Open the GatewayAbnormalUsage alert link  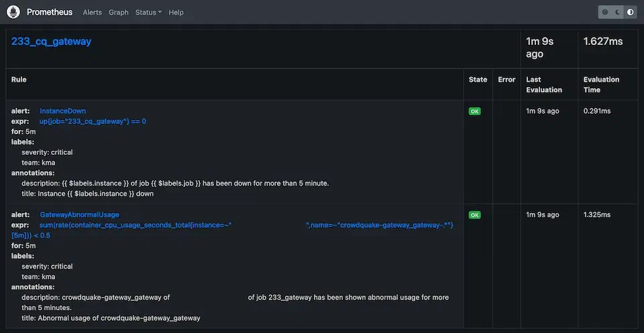79,214
